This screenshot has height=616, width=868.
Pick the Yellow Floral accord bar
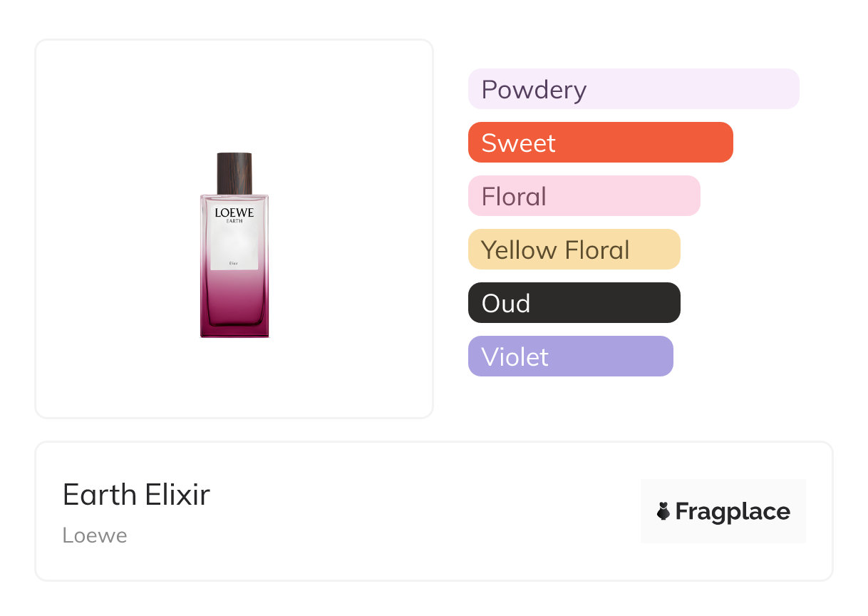tap(574, 250)
